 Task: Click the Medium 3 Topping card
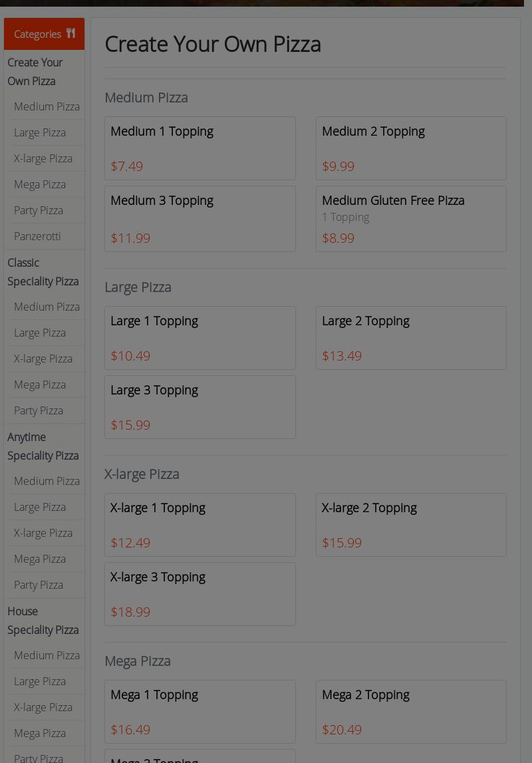tap(199, 219)
